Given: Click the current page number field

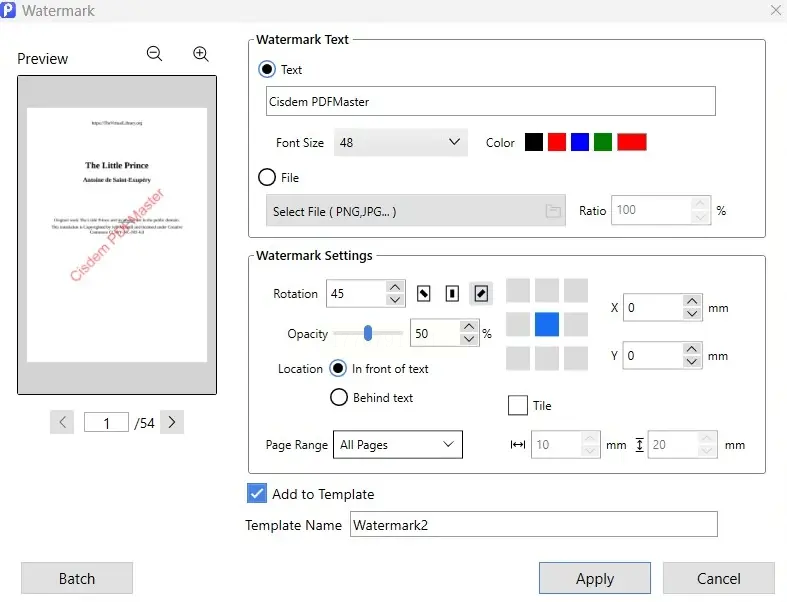Looking at the screenshot, I should click(x=106, y=423).
